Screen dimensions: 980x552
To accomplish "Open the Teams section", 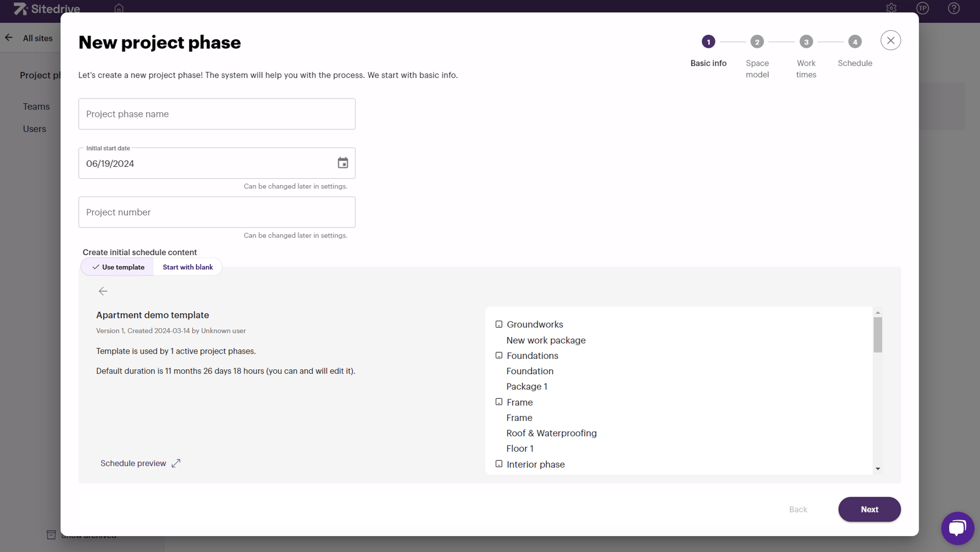I will (36, 106).
